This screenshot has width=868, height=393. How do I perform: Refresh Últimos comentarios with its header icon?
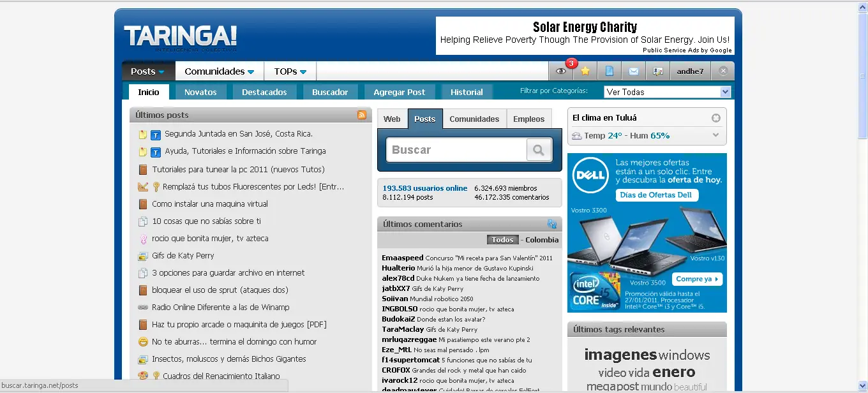(x=551, y=224)
